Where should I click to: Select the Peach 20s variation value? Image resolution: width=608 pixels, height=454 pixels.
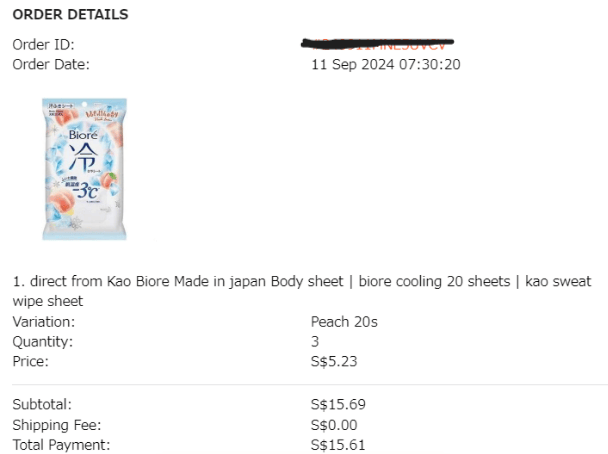tap(344, 322)
